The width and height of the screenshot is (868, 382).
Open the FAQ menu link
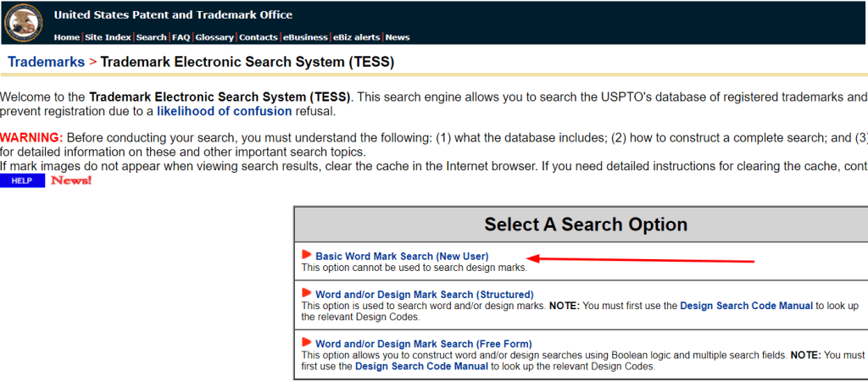[x=181, y=37]
